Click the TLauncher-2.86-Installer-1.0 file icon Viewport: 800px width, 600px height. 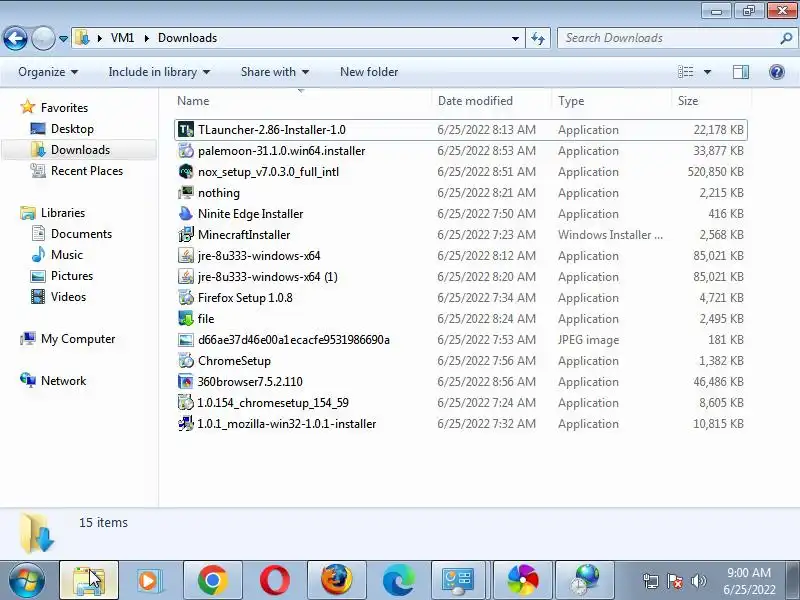pos(186,130)
